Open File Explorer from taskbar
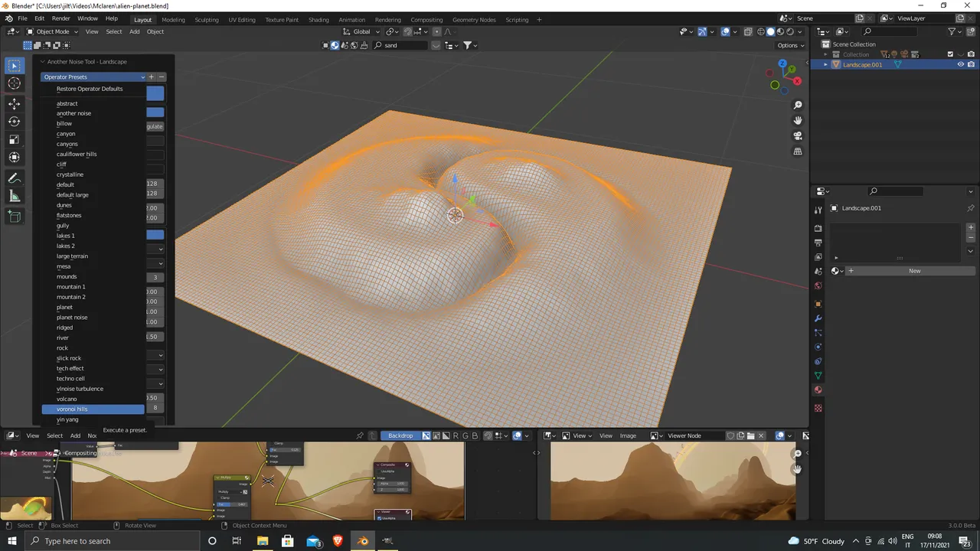 click(x=263, y=541)
